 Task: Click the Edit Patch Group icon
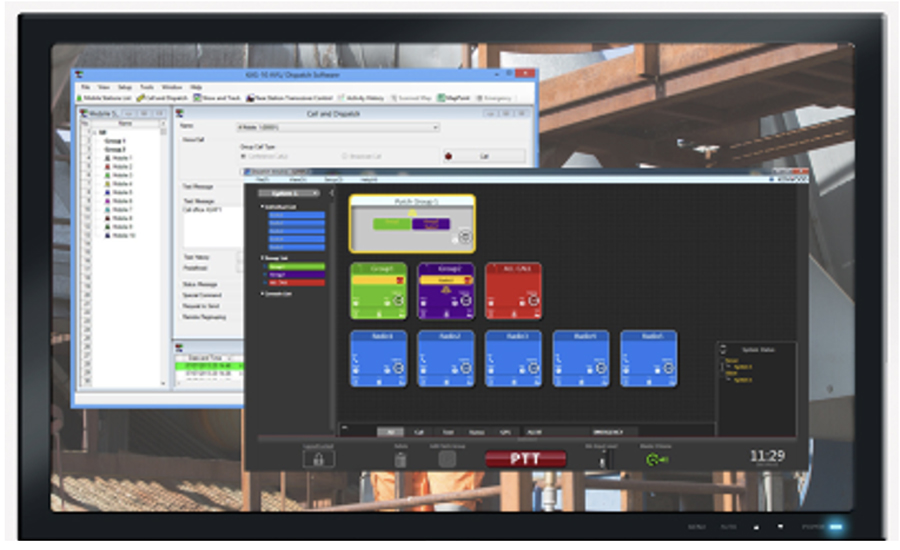pos(447,459)
